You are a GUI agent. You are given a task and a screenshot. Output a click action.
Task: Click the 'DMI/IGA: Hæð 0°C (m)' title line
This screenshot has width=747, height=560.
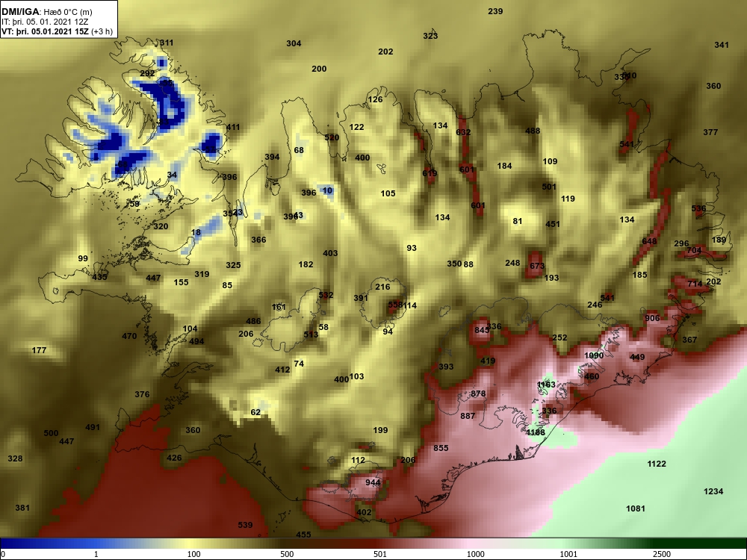47,11
